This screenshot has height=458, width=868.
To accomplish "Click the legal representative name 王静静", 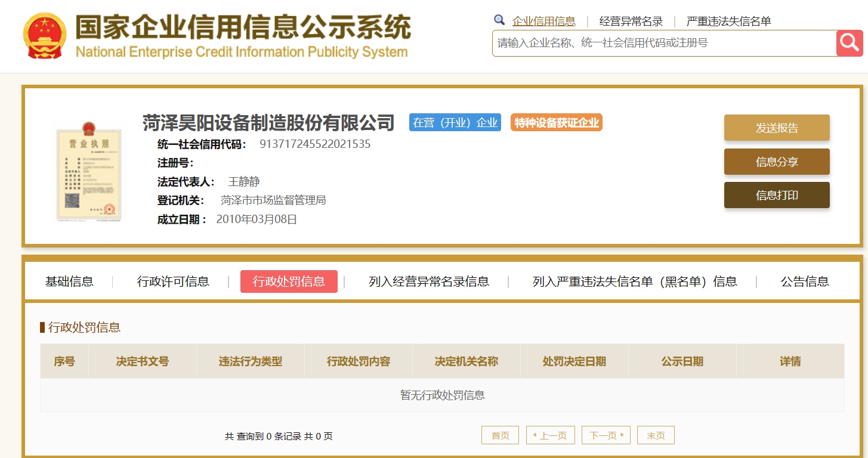I will tap(243, 181).
